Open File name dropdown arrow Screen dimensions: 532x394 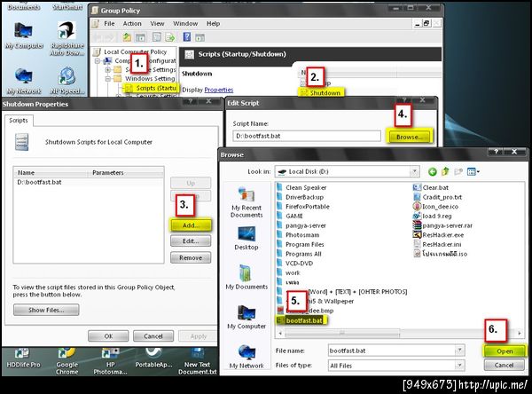click(460, 351)
